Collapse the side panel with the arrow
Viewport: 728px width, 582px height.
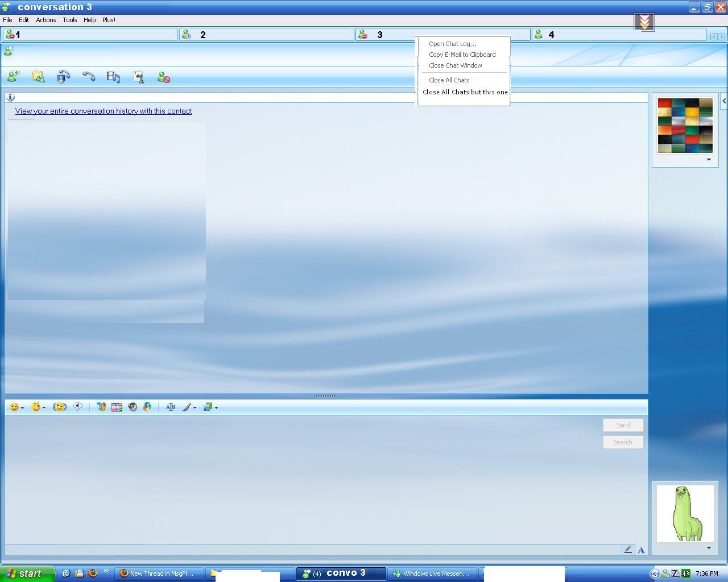[723, 101]
